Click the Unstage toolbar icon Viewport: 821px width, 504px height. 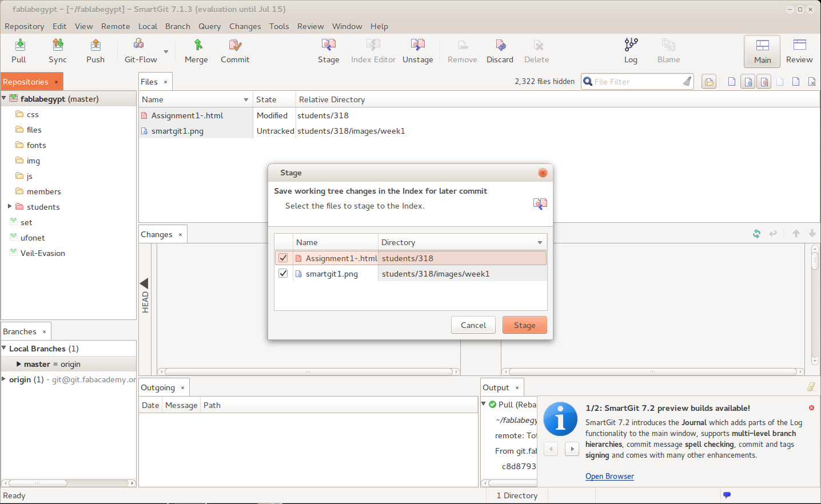(x=418, y=45)
